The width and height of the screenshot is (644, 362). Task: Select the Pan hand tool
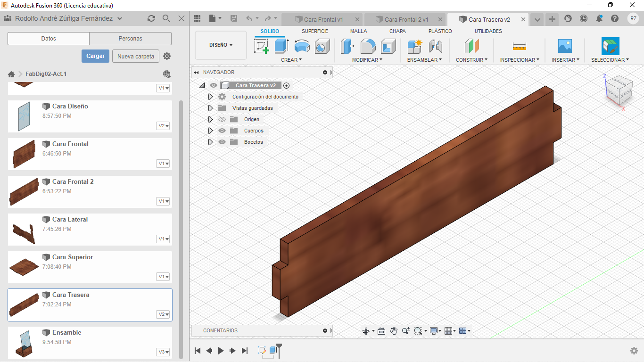tap(394, 331)
